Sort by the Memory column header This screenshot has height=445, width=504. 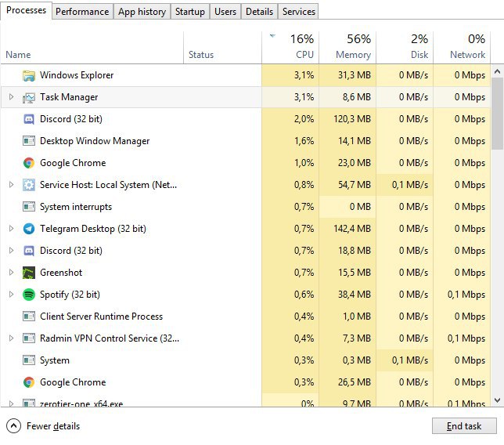tap(347, 47)
